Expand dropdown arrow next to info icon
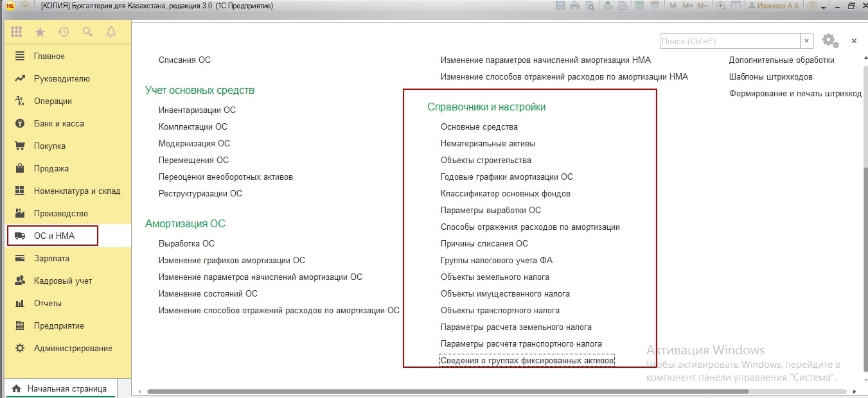Viewport: 868px width, 398px height. 824,6
